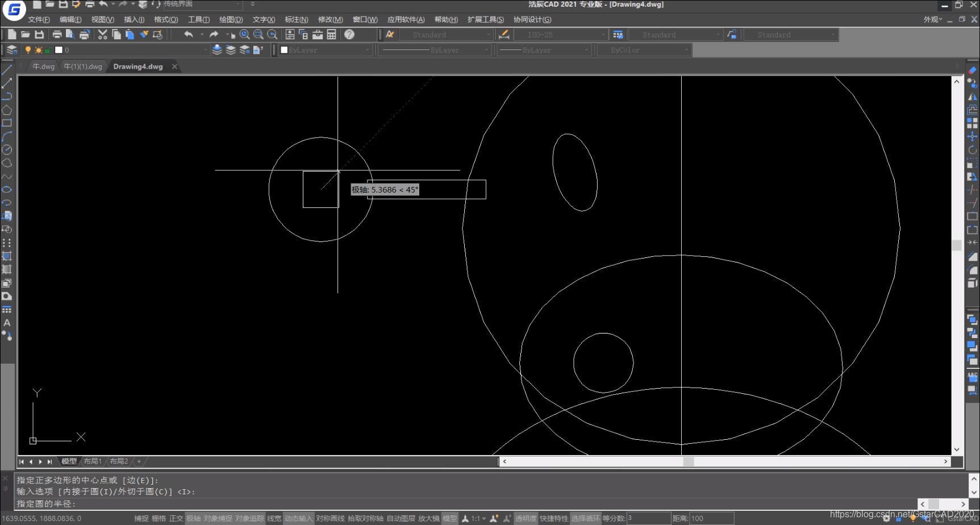
Task: Select the Rectangle tool in draw toolbar
Action: (x=7, y=123)
